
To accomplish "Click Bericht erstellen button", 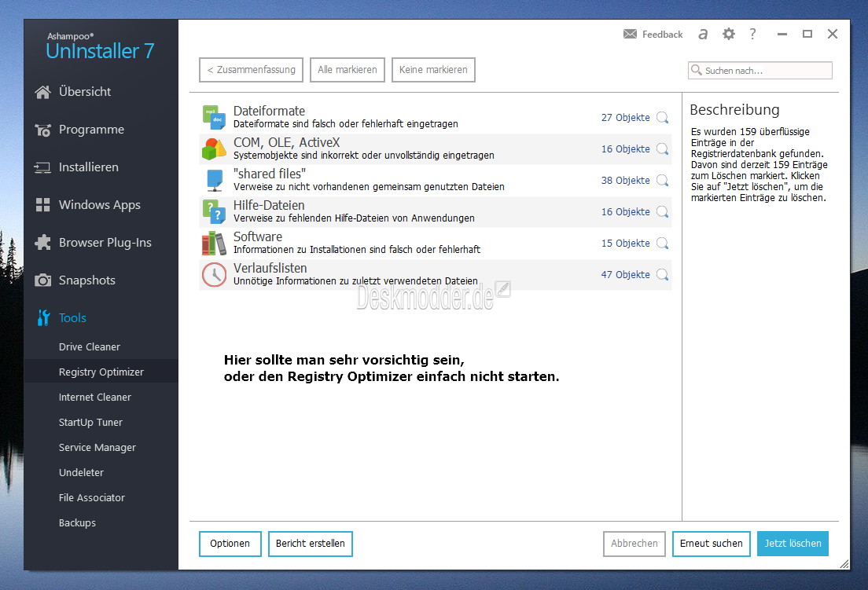I will coord(311,544).
